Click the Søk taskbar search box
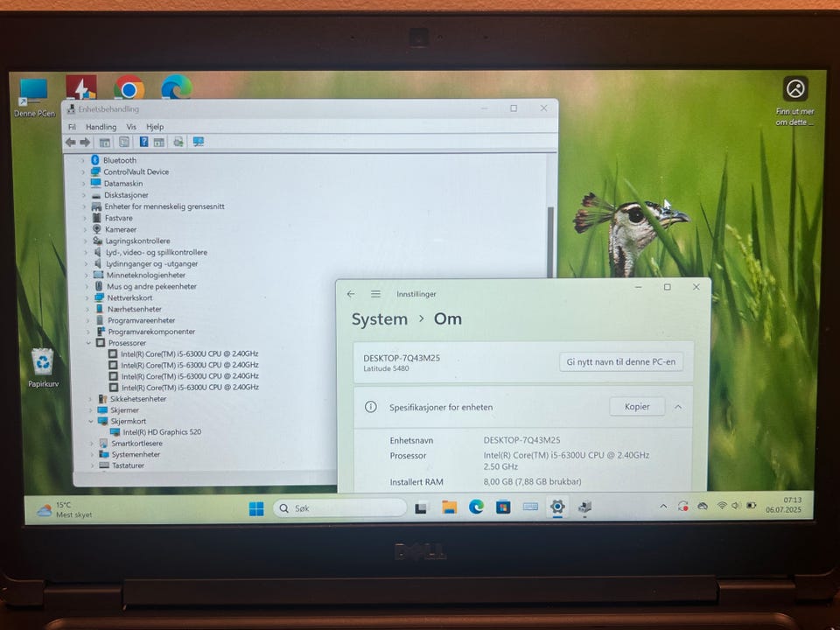Image resolution: width=840 pixels, height=630 pixels. tap(340, 507)
